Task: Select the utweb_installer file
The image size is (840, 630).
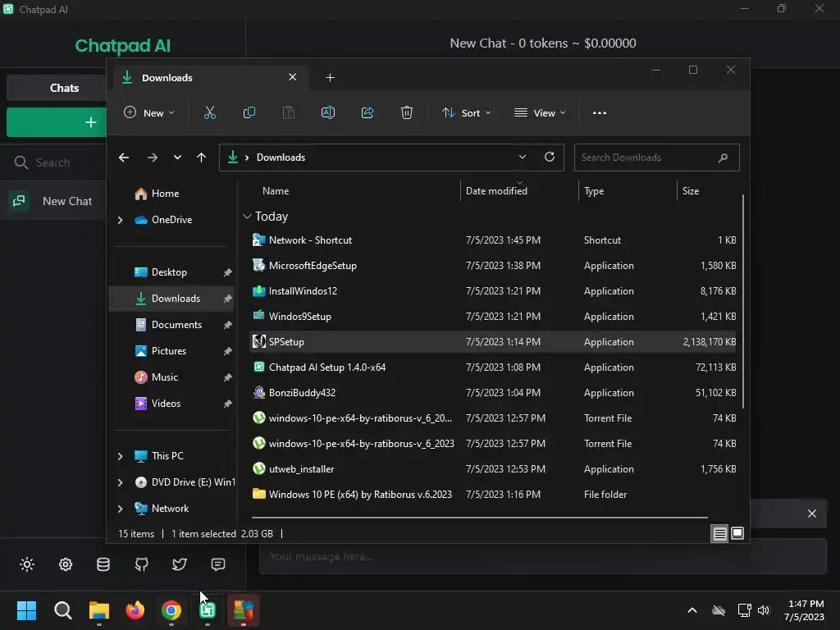Action: click(x=493, y=469)
